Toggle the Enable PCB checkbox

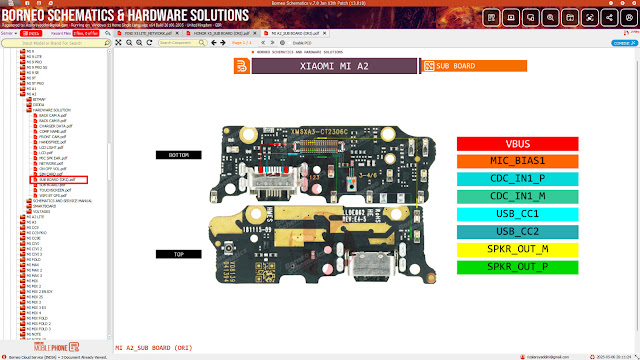(x=290, y=43)
